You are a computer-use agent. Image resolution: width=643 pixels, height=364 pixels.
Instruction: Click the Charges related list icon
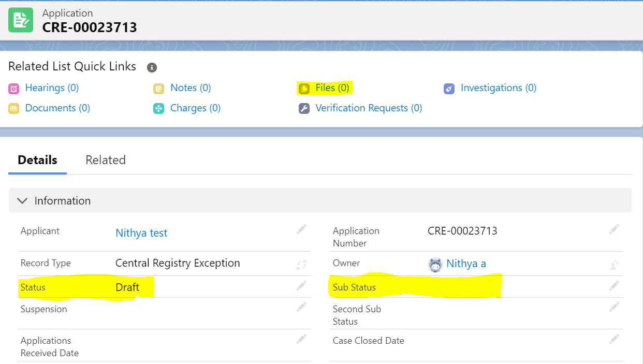pyautogui.click(x=158, y=108)
